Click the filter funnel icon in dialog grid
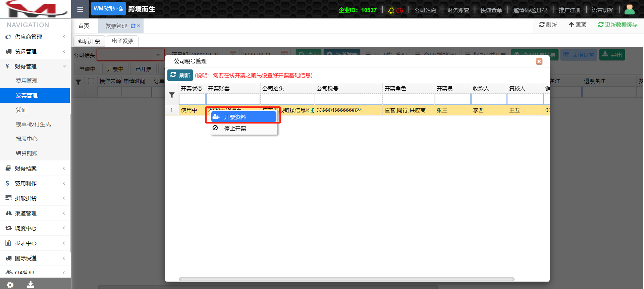Screen dimensions: 644x289 click(172, 95)
